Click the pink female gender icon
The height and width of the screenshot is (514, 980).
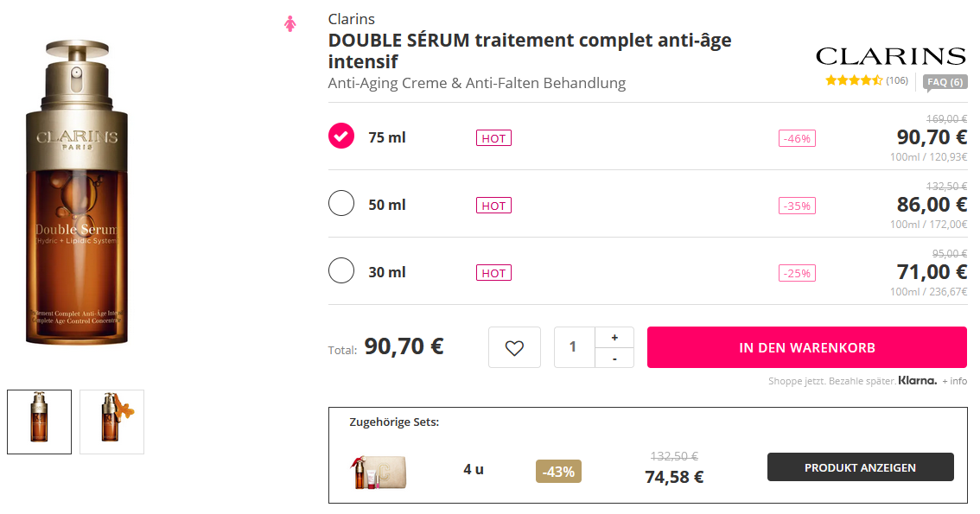(x=290, y=24)
